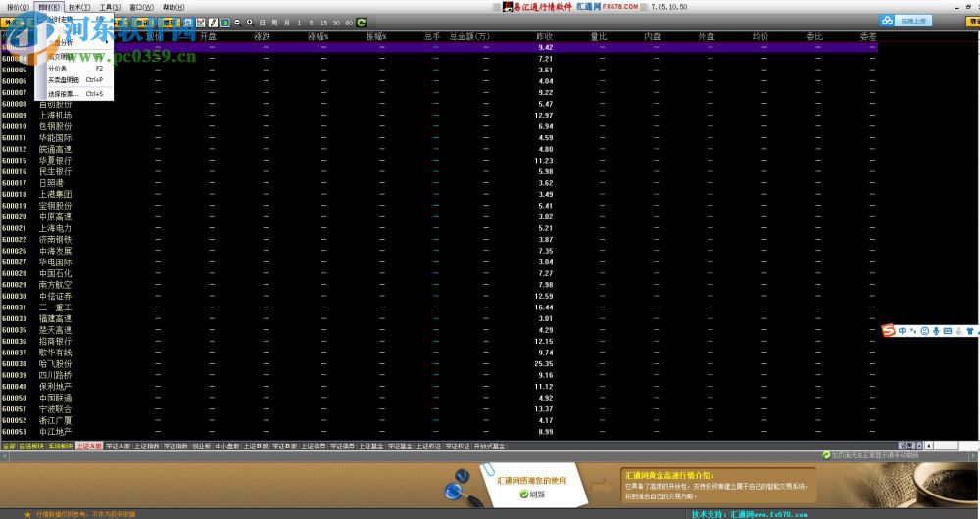Screen dimensions: 980x519
Task: Click the chart image icon in toolbar
Action: click(x=200, y=23)
